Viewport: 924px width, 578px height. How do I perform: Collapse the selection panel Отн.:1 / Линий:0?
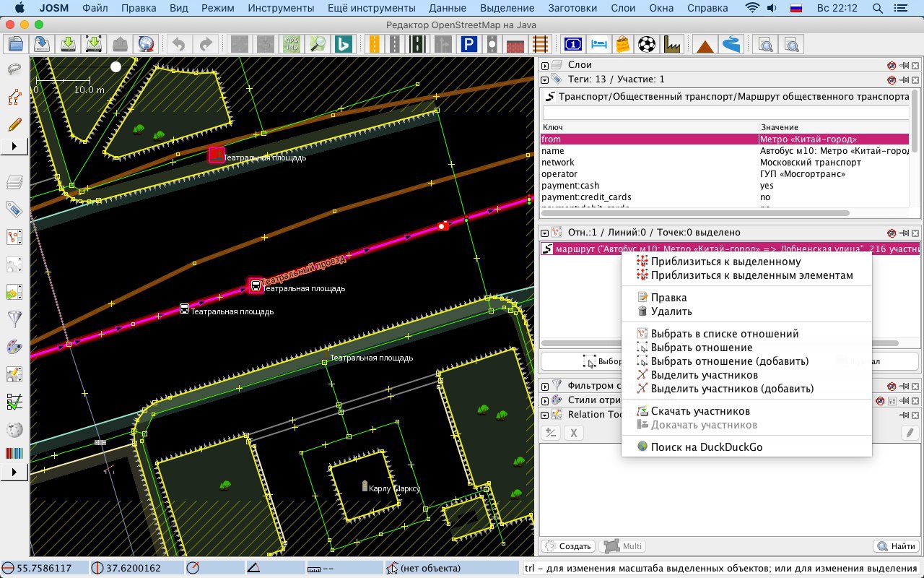tap(545, 233)
